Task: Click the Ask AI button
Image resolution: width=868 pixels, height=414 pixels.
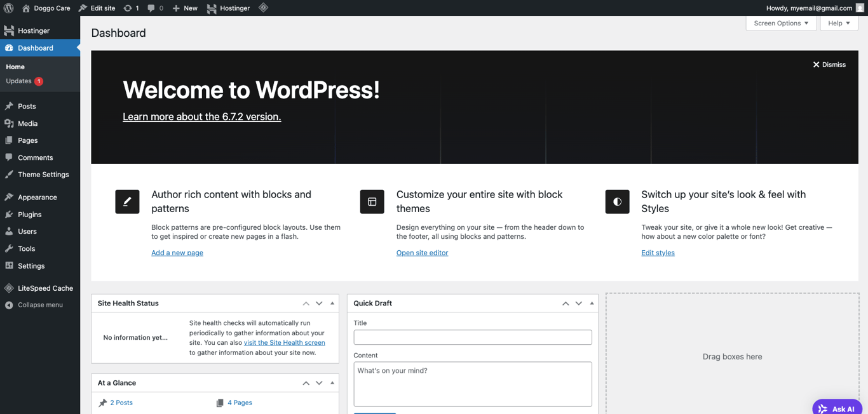Action: pos(836,407)
